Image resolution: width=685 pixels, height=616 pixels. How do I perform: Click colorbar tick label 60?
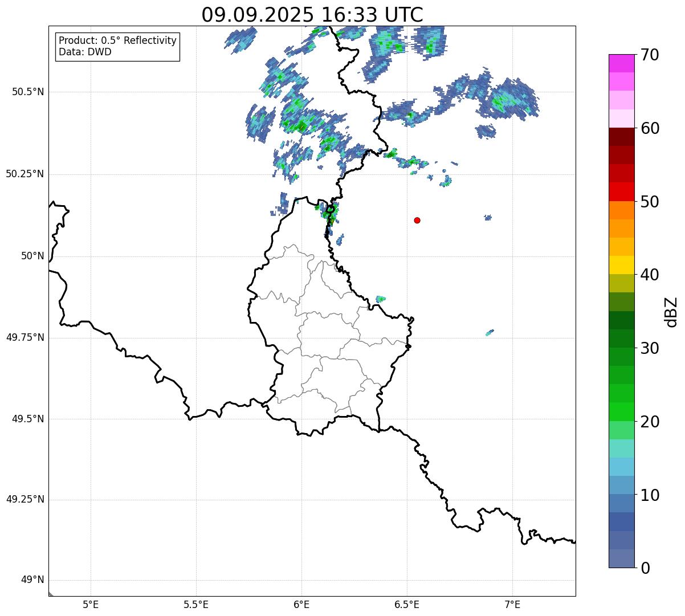tap(649, 129)
